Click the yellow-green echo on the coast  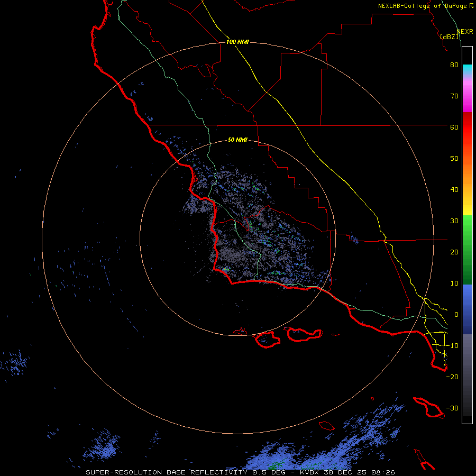coord(225,269)
